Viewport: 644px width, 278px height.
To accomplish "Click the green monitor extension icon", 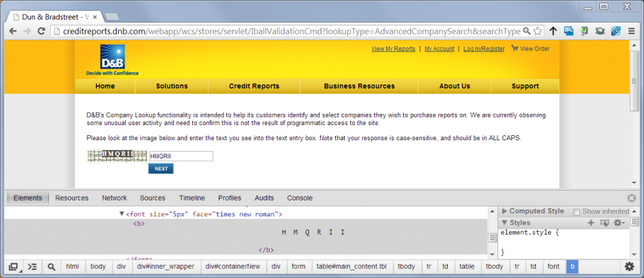I will point(584,31).
